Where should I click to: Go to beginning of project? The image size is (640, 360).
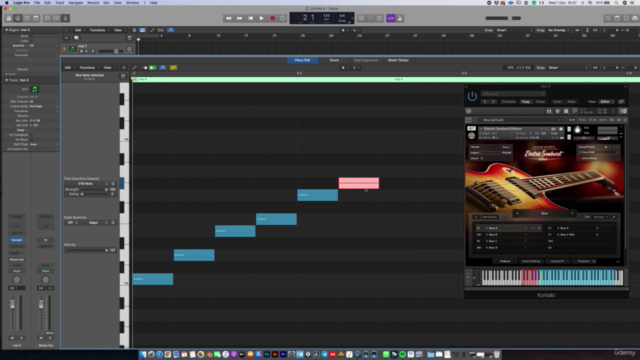coord(251,18)
